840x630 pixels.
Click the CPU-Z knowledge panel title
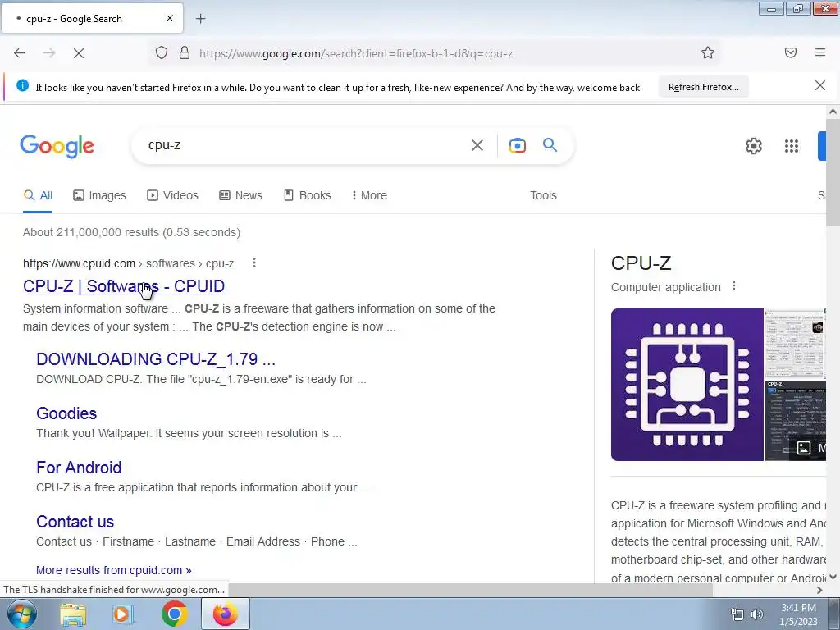pyautogui.click(x=641, y=263)
